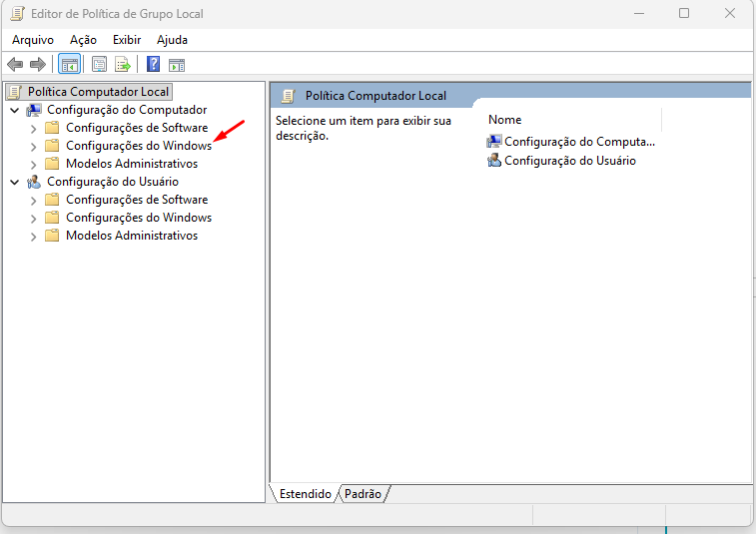Collapse the Configuração do Usuário node
Image resolution: width=756 pixels, height=534 pixels.
click(14, 182)
